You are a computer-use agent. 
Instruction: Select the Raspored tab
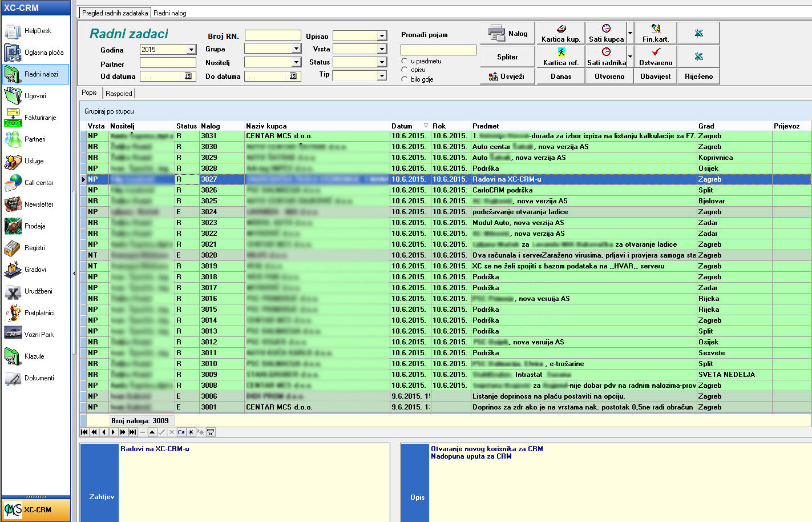(x=119, y=93)
